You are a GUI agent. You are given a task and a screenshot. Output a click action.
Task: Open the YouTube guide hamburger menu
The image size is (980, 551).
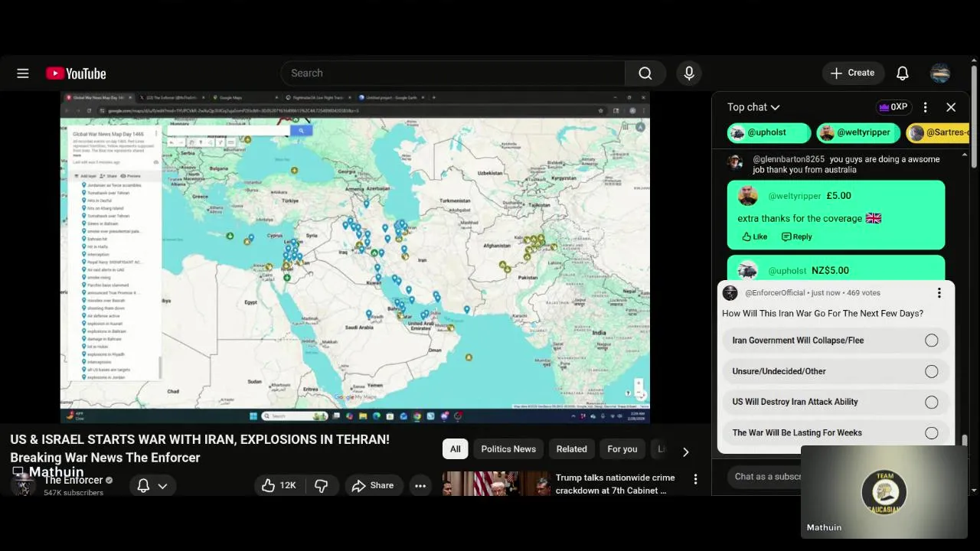click(23, 73)
